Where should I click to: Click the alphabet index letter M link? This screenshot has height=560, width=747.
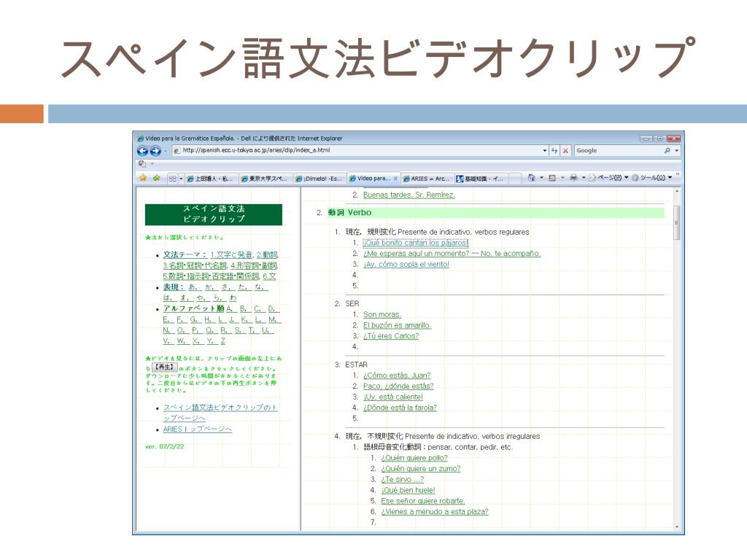point(273,319)
